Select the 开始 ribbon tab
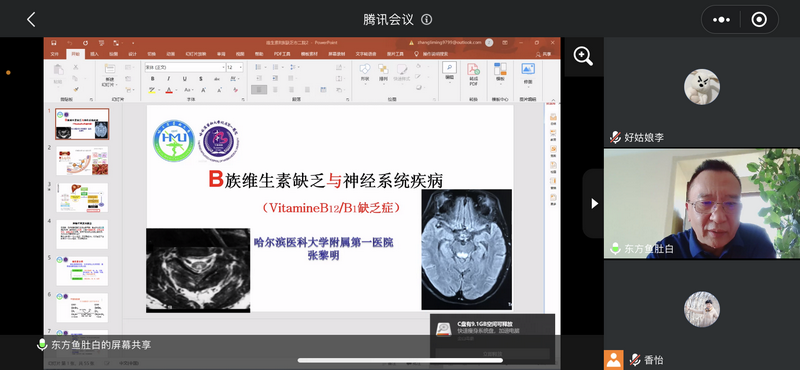This screenshot has height=370, width=800. tap(76, 54)
